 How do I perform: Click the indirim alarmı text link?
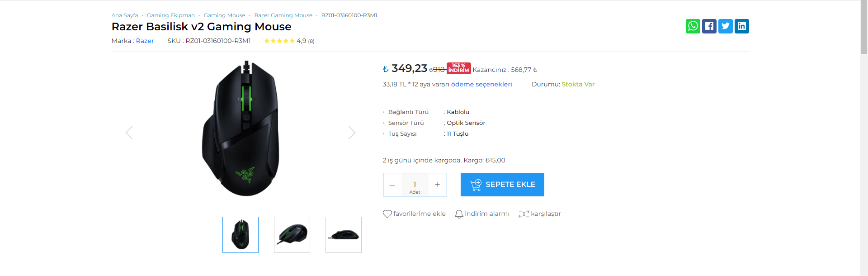[x=487, y=214]
